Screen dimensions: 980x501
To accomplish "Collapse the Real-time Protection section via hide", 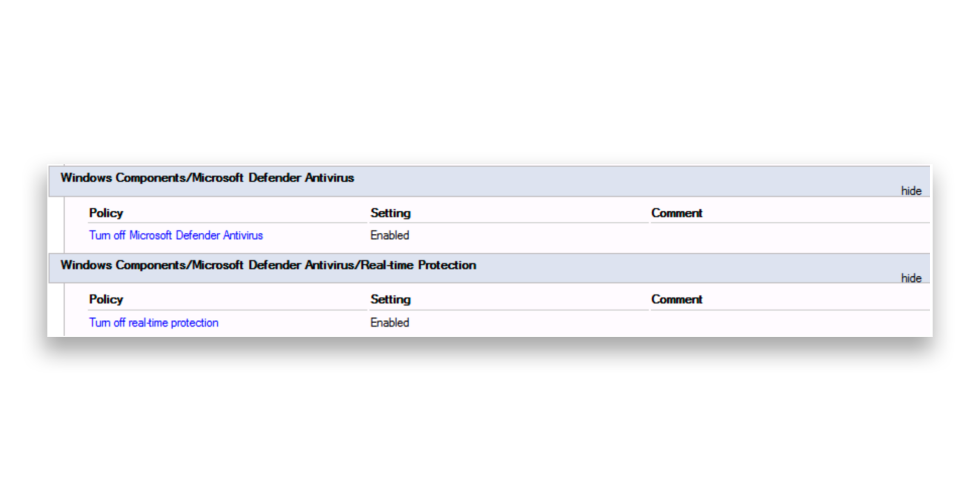I will click(x=911, y=278).
